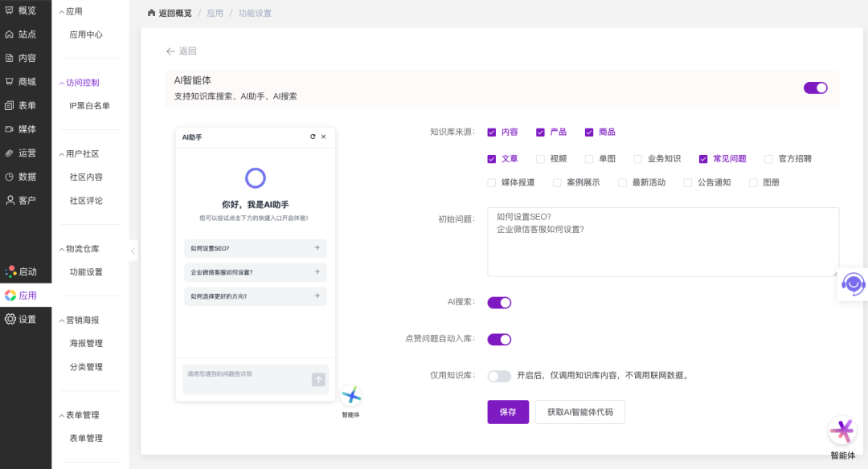Open 海报管理 menu item

(86, 344)
